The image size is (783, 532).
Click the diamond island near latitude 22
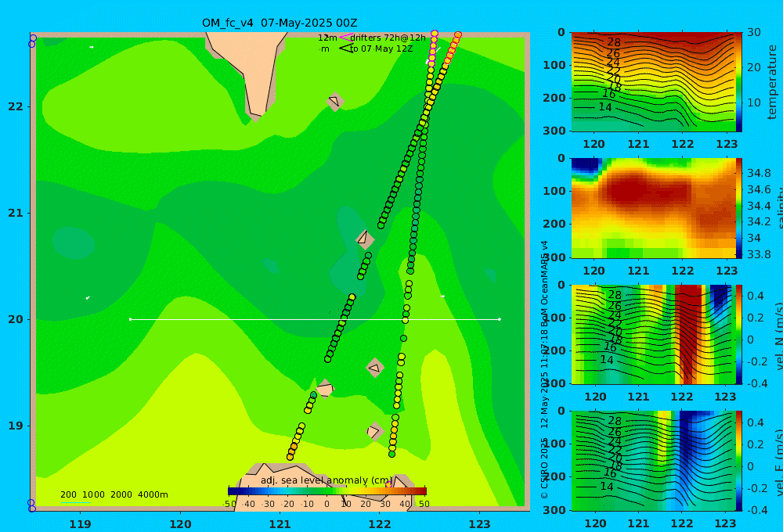click(335, 102)
